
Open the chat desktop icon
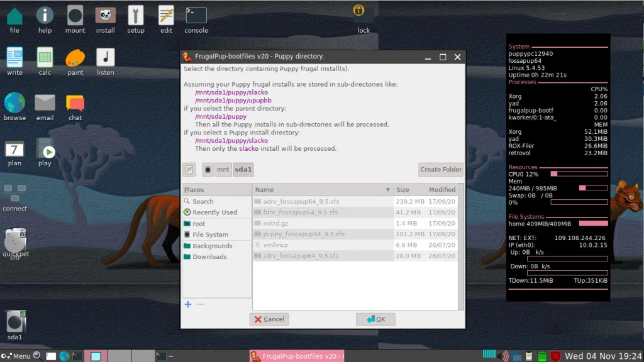tap(75, 107)
